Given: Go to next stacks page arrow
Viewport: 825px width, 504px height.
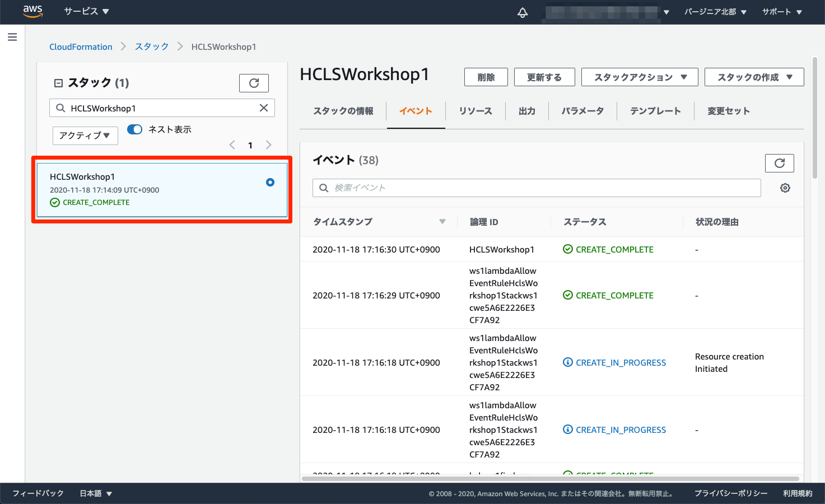Looking at the screenshot, I should [269, 145].
